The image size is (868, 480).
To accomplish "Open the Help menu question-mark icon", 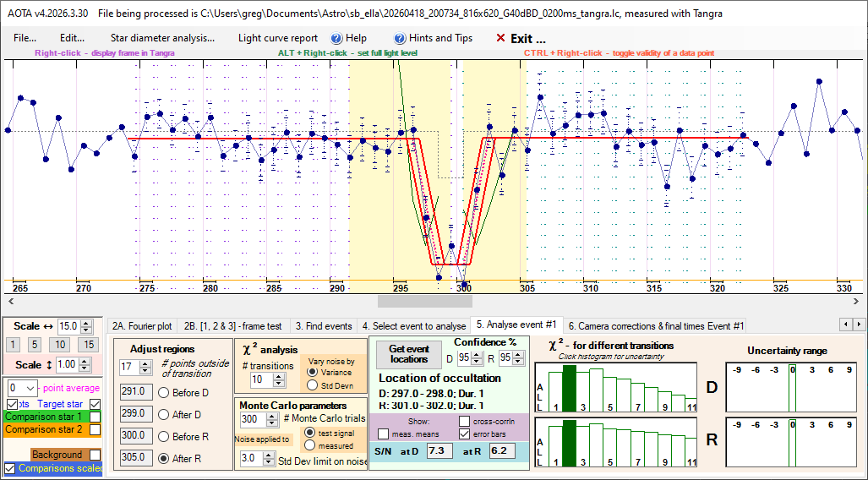I will coord(336,38).
